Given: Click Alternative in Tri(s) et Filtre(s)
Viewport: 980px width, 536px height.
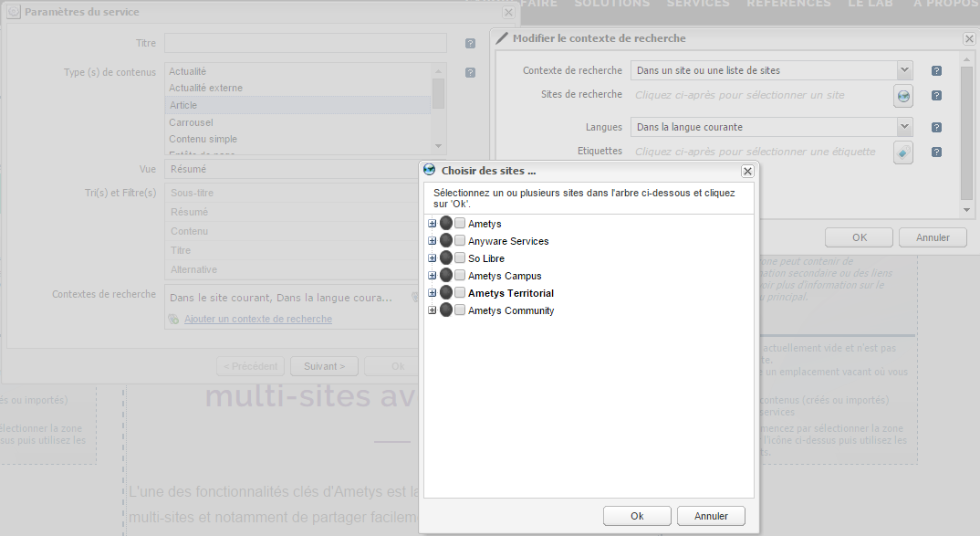Looking at the screenshot, I should coord(293,269).
